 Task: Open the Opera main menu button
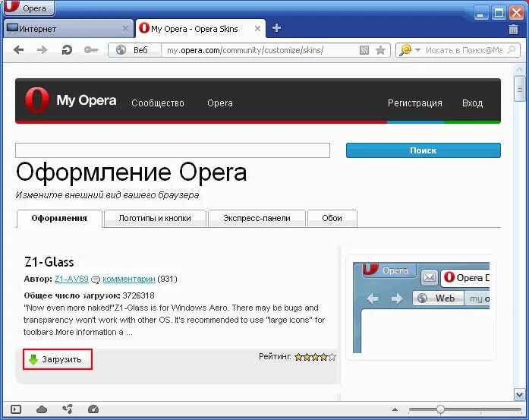(x=28, y=8)
